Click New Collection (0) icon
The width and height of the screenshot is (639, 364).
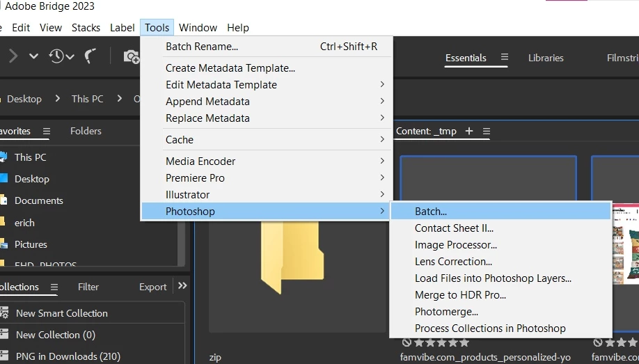click(x=4, y=335)
